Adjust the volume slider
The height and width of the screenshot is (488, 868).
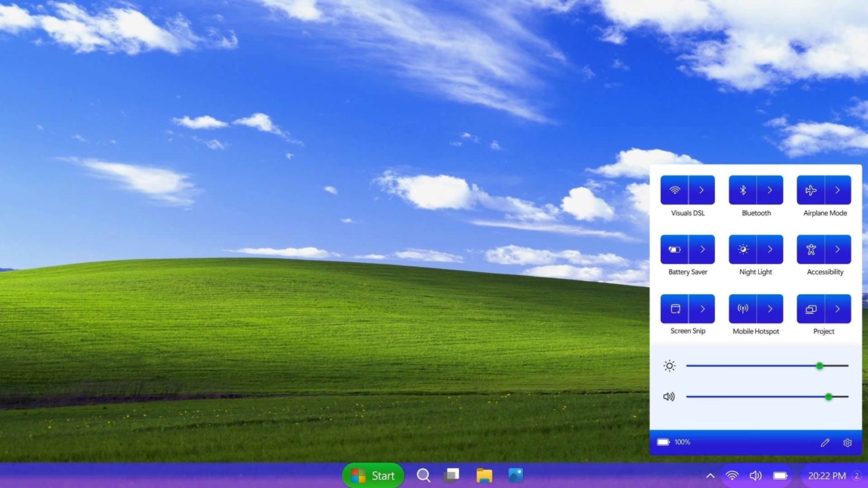click(x=767, y=396)
